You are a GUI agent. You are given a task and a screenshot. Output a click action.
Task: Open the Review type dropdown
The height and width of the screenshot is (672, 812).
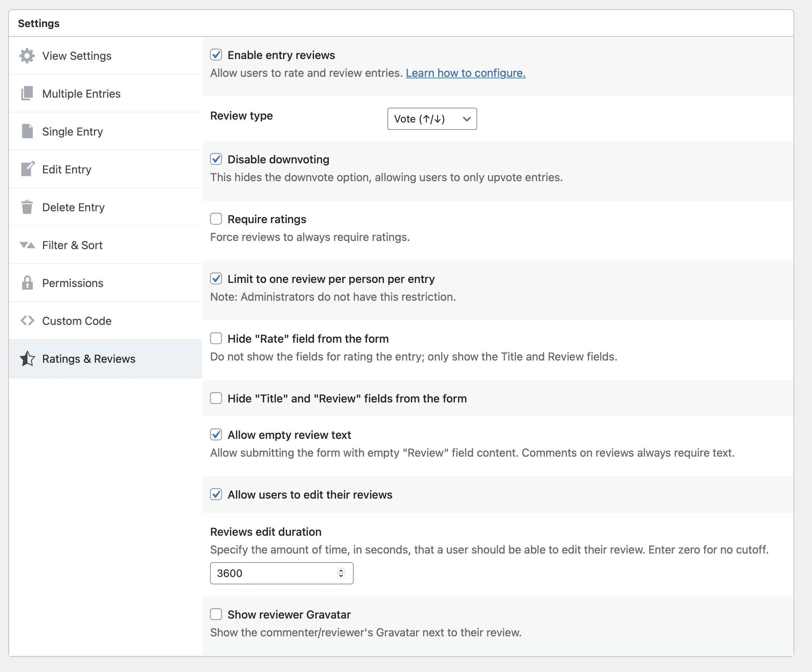tap(432, 119)
